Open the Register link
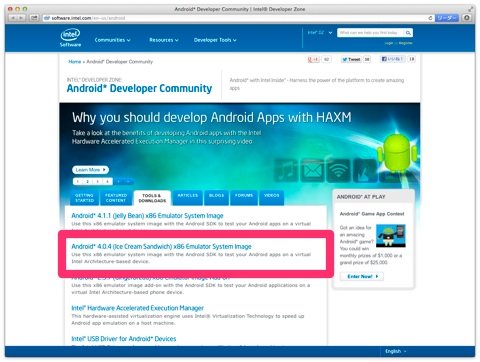480x362 pixels. tap(405, 43)
